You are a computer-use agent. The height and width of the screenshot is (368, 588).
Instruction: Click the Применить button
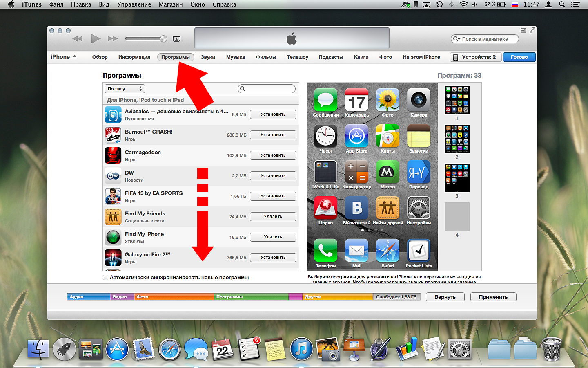pos(493,297)
